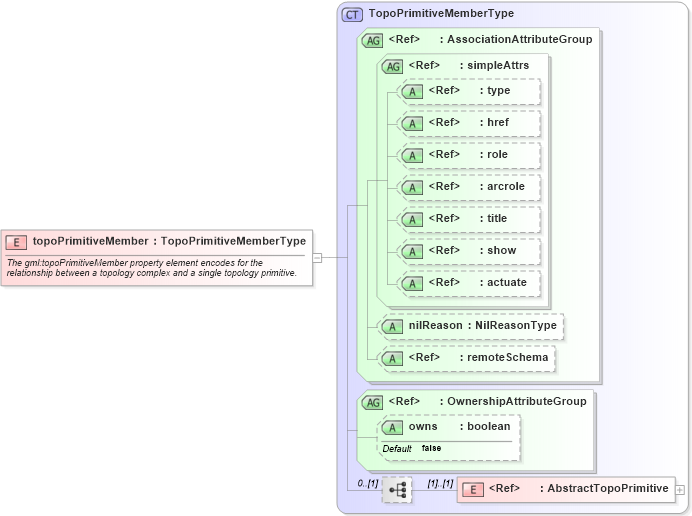Select the ': href' attribute label
The image size is (692, 516).
(x=494, y=122)
